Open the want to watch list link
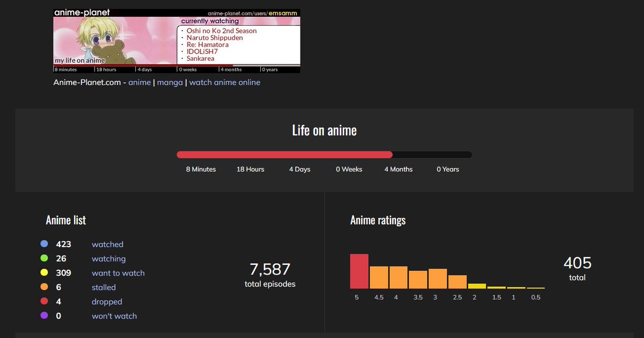Image resolution: width=644 pixels, height=338 pixels. (118, 273)
